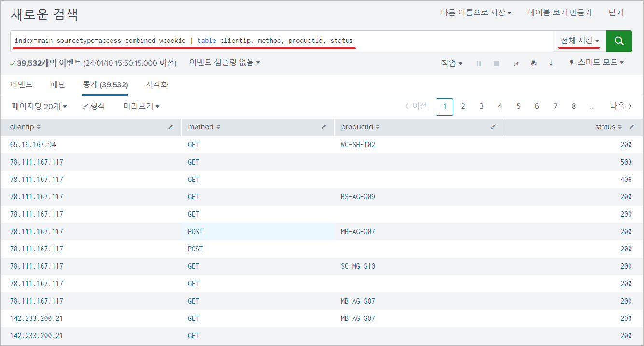The height and width of the screenshot is (346, 644).
Task: Go to results page 8
Action: [x=574, y=106]
